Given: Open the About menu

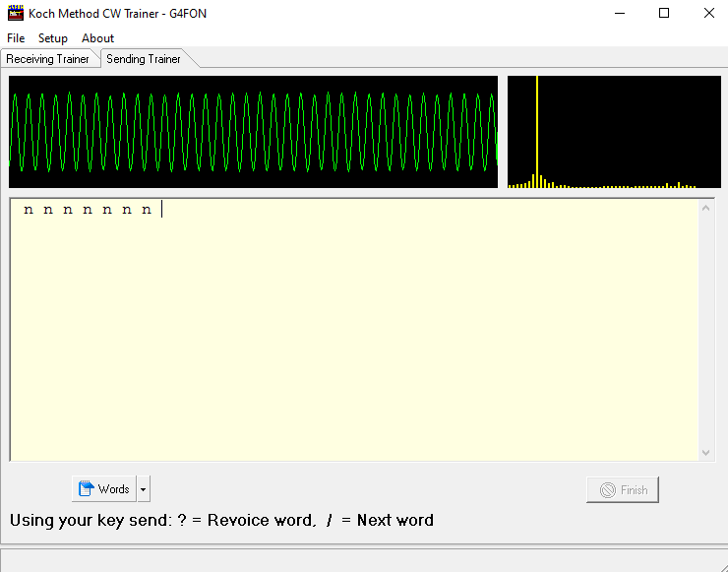Looking at the screenshot, I should click(x=97, y=38).
